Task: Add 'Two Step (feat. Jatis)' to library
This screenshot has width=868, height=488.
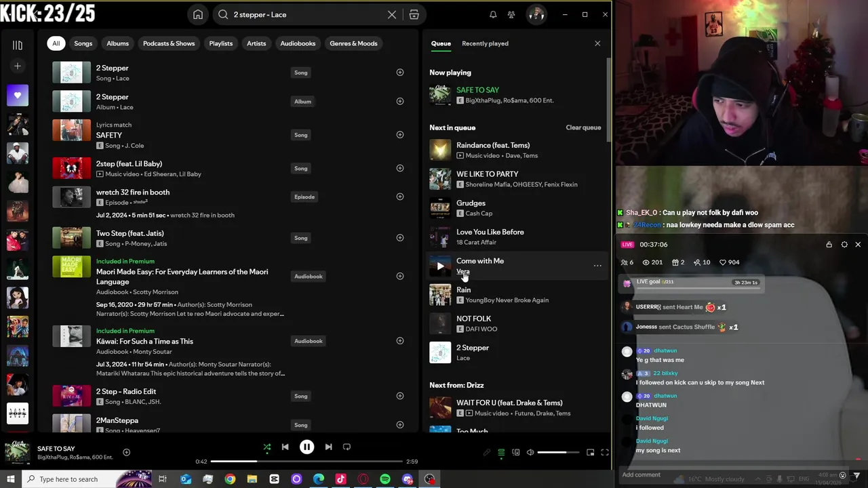Action: coord(400,238)
